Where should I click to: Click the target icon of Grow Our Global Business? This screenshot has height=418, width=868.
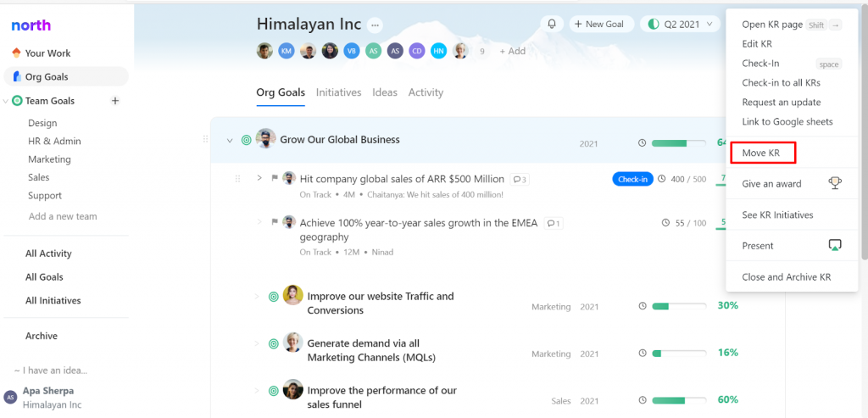(x=247, y=140)
